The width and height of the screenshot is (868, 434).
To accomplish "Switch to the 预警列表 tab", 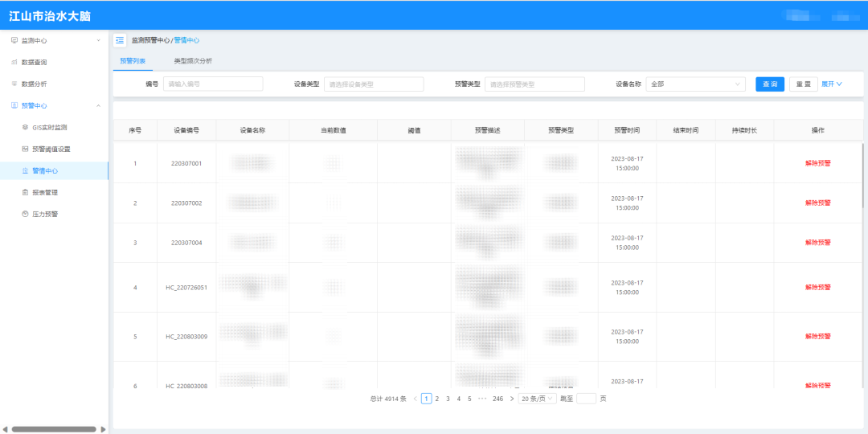I will (133, 61).
